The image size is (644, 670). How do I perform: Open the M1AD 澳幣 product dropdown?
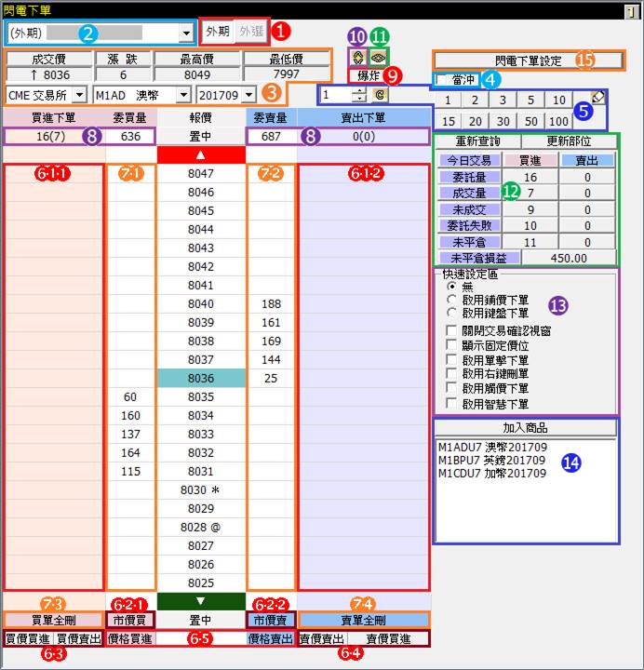point(183,95)
